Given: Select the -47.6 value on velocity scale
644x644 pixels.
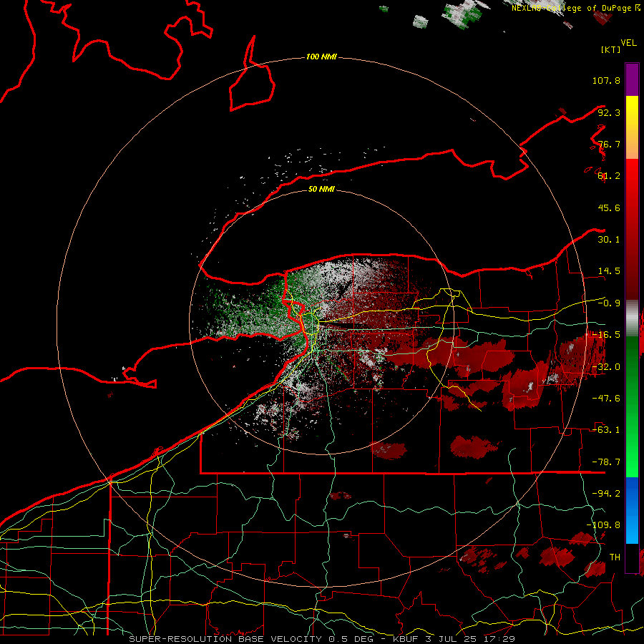Looking at the screenshot, I should click(606, 399).
